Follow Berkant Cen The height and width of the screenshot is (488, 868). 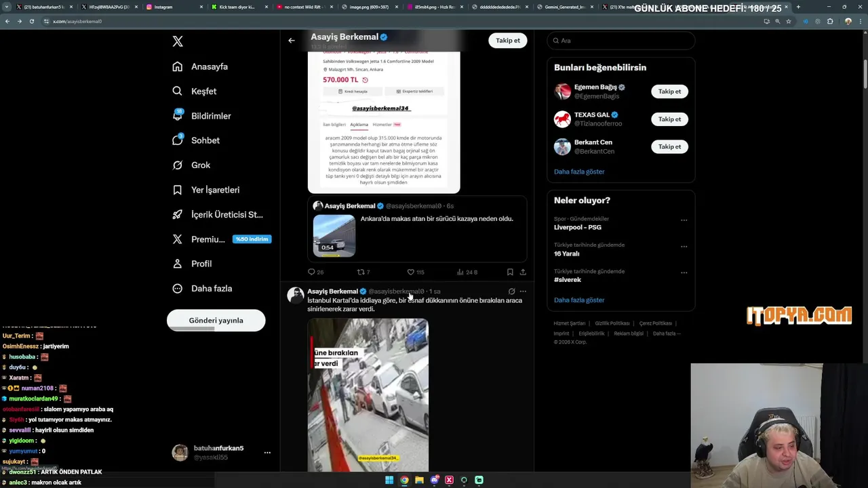tap(669, 146)
